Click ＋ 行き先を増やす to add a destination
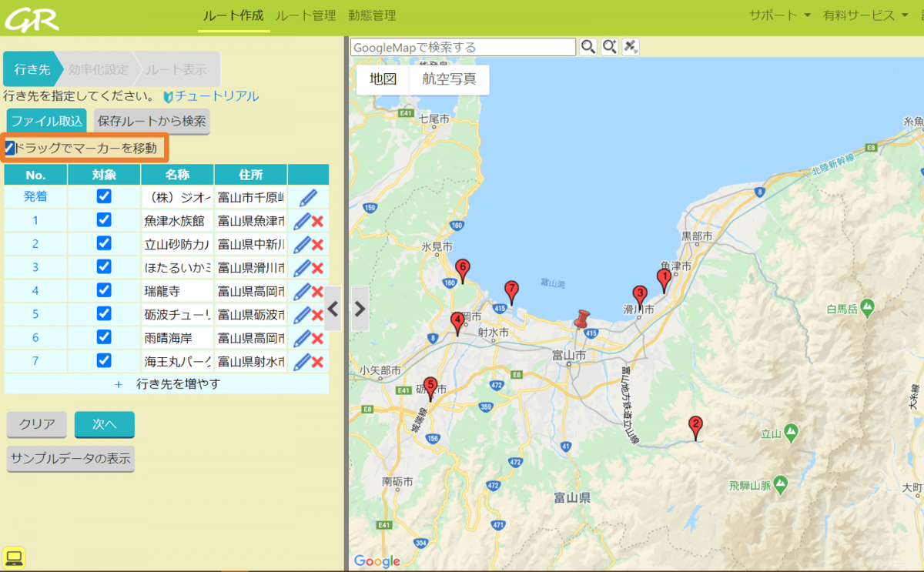Viewport: 924px width, 572px height. (167, 383)
